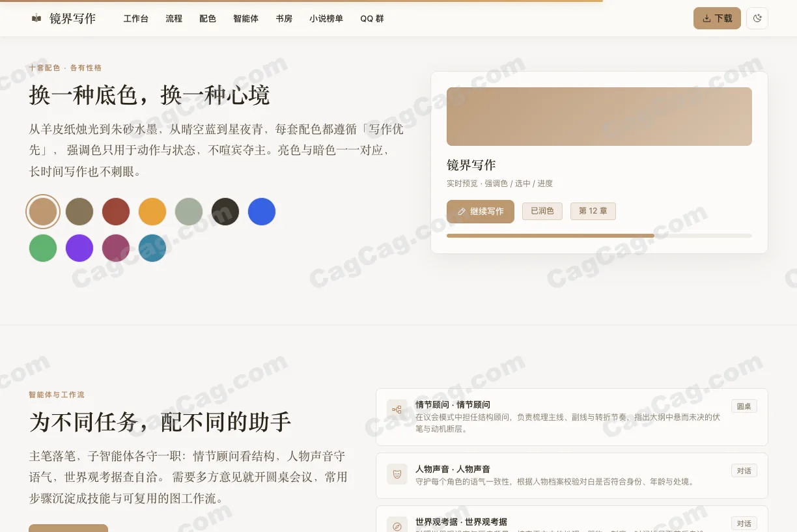Click the 情节顾问 card icon
The height and width of the screenshot is (532, 797).
click(x=397, y=410)
